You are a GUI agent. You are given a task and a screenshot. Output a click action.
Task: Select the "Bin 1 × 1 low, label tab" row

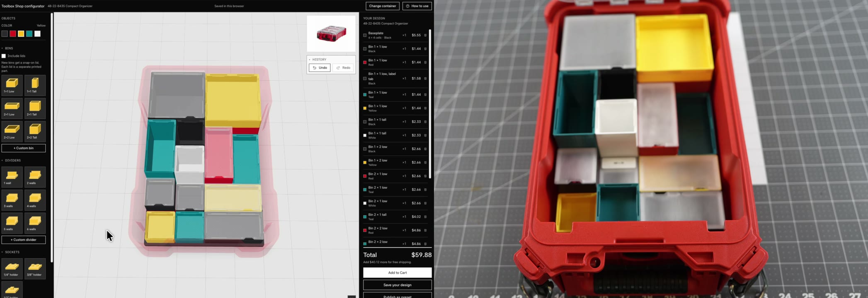(395, 79)
